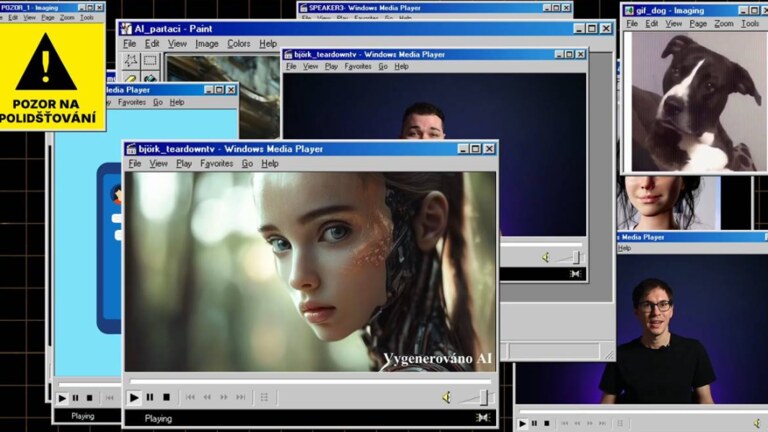Open Edit menu in gif_dog Imaging window

[x=651, y=24]
